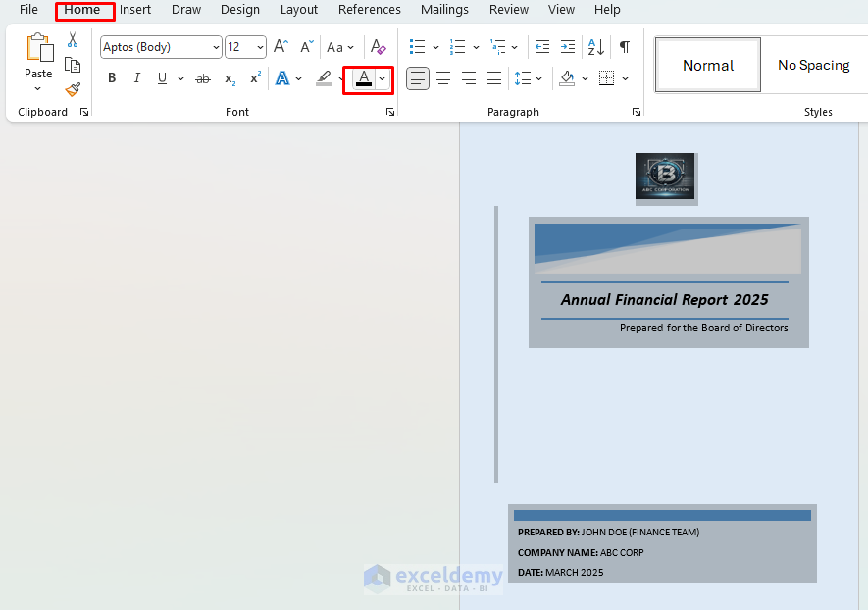The height and width of the screenshot is (610, 868).
Task: Switch to the Insert tab
Action: (x=135, y=10)
